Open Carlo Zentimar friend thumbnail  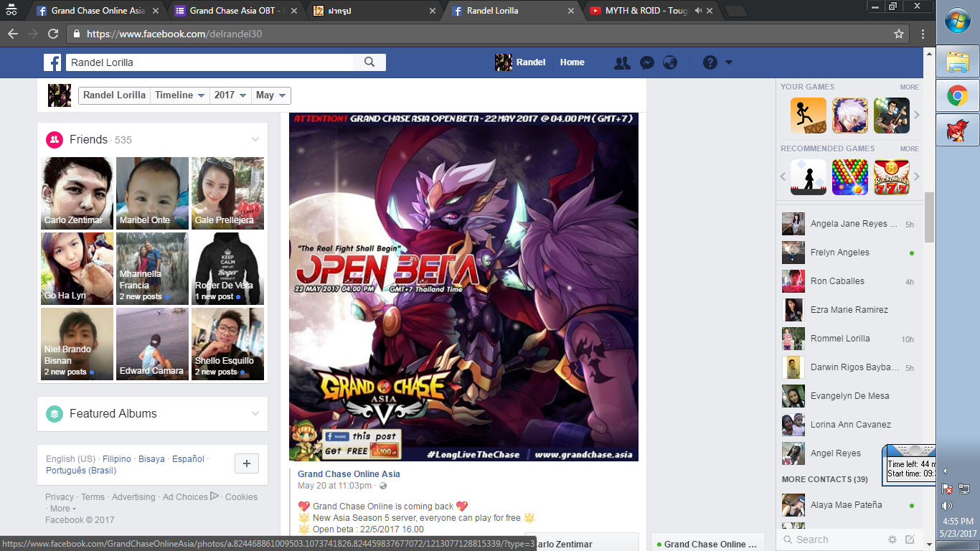click(77, 193)
